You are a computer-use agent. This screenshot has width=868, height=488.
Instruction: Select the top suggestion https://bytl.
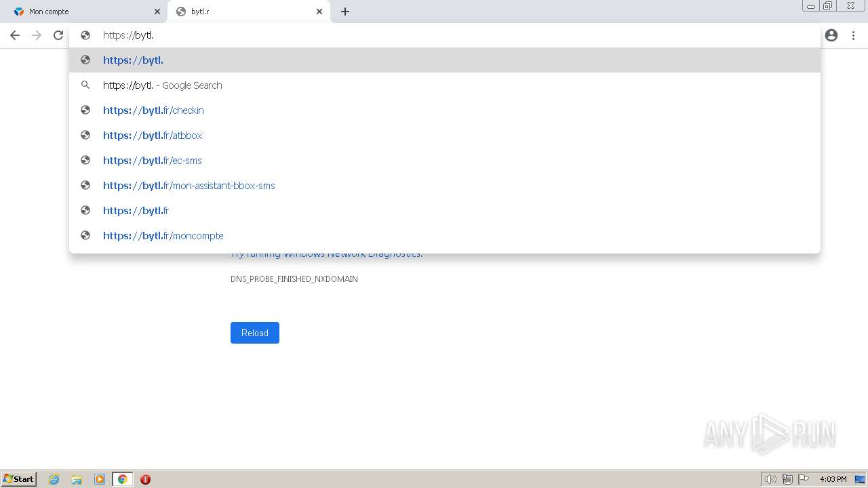445,60
